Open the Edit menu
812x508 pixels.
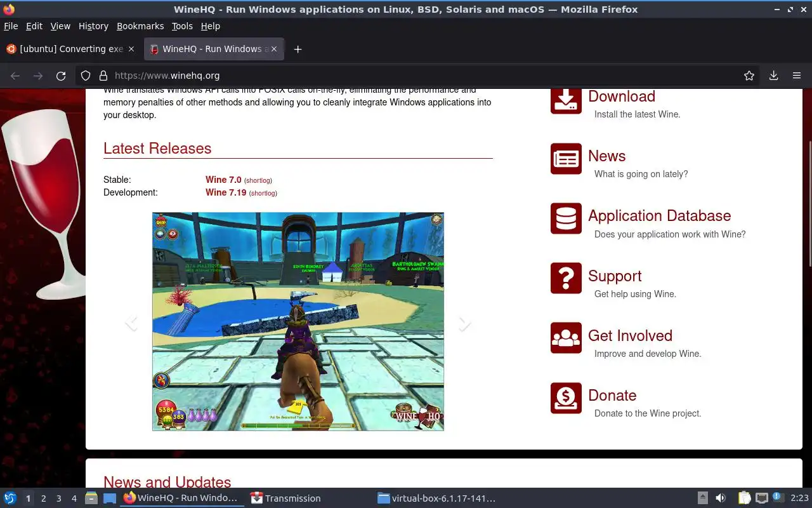click(x=34, y=26)
